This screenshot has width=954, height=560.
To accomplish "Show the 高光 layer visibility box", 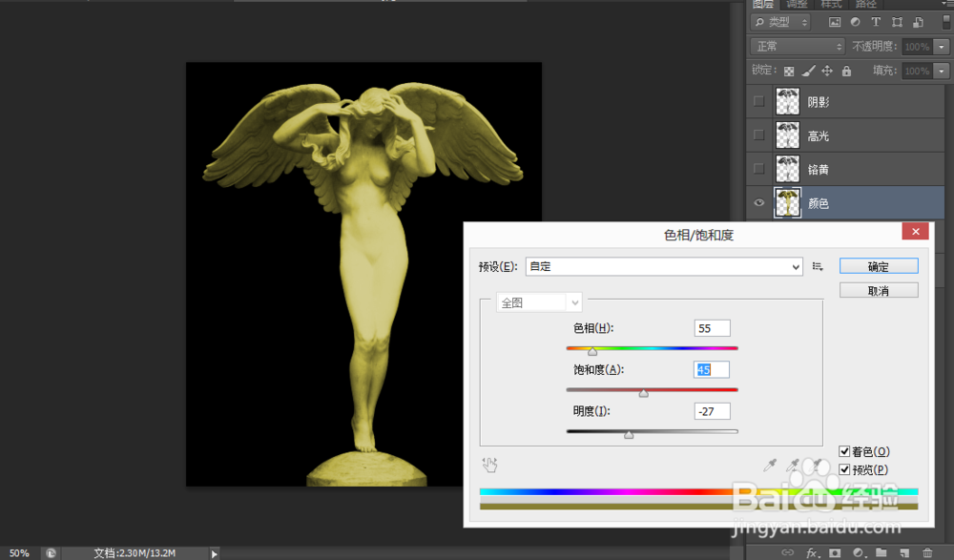I will pos(758,135).
